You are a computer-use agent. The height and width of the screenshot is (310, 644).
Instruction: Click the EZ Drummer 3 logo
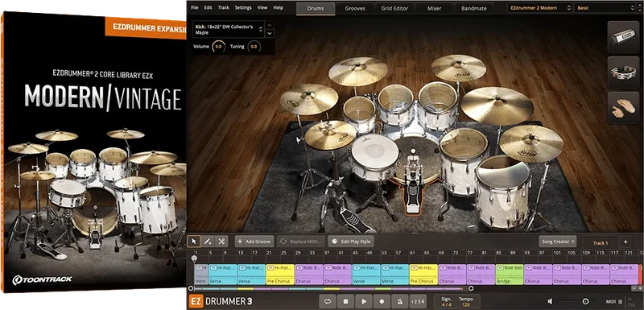click(220, 301)
